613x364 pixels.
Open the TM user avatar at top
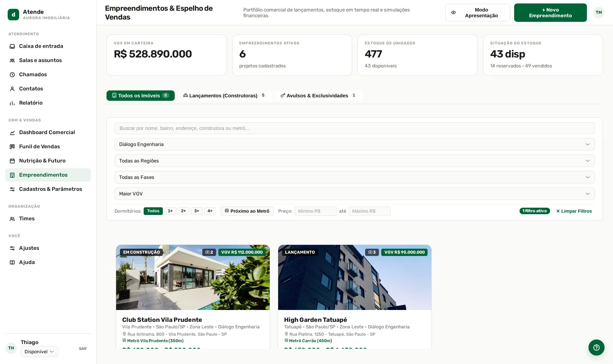599,13
